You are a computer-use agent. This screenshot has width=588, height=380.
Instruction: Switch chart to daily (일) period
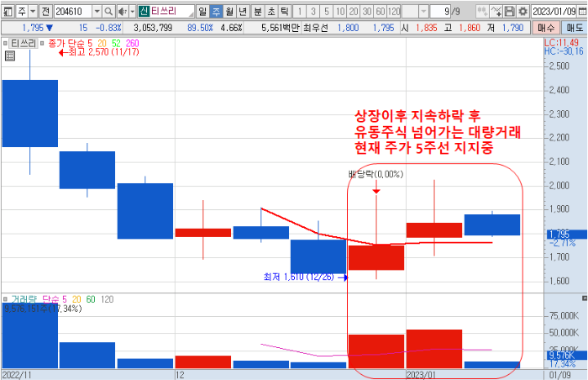click(x=202, y=12)
